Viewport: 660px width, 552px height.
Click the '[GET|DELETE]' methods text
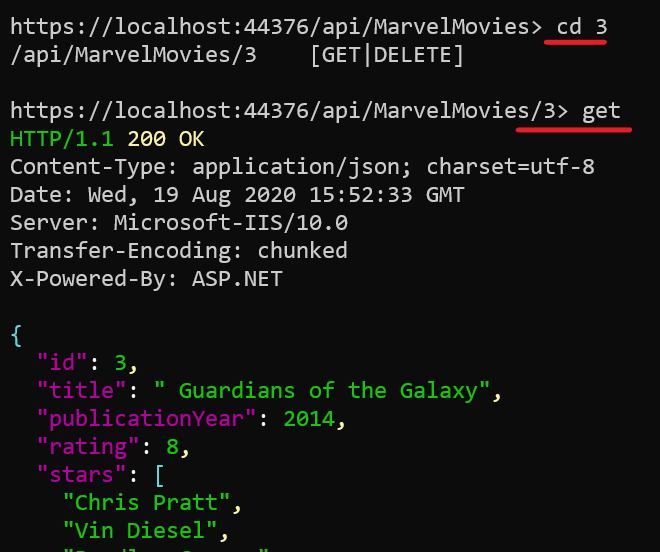point(387,55)
